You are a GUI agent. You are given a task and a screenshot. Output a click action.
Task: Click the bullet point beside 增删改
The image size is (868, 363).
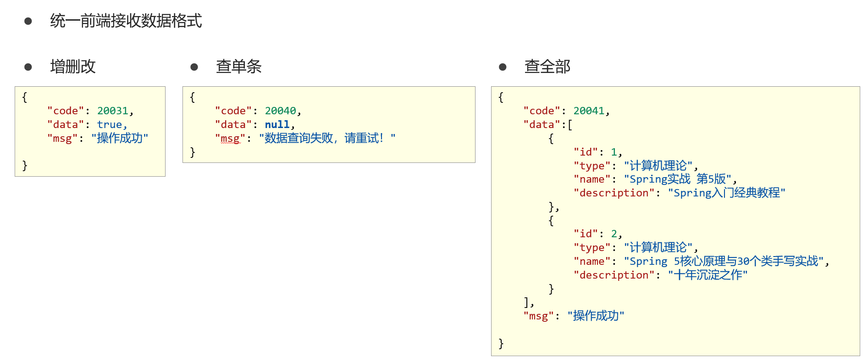(28, 67)
